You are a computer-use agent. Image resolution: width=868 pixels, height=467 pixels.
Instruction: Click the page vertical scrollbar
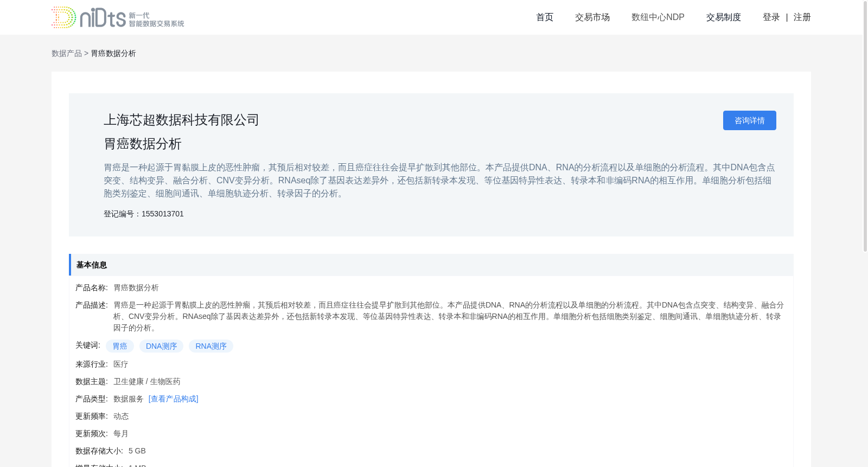click(865, 126)
